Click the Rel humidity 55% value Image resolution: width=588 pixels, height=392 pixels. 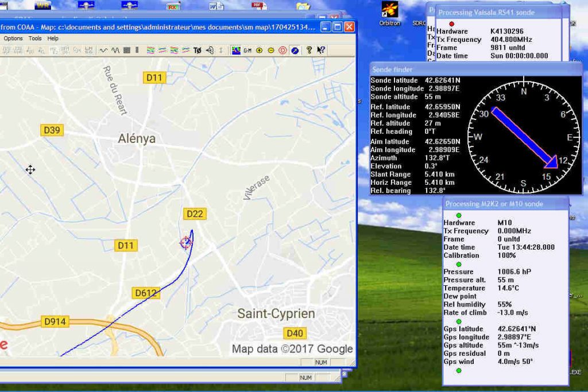(504, 304)
